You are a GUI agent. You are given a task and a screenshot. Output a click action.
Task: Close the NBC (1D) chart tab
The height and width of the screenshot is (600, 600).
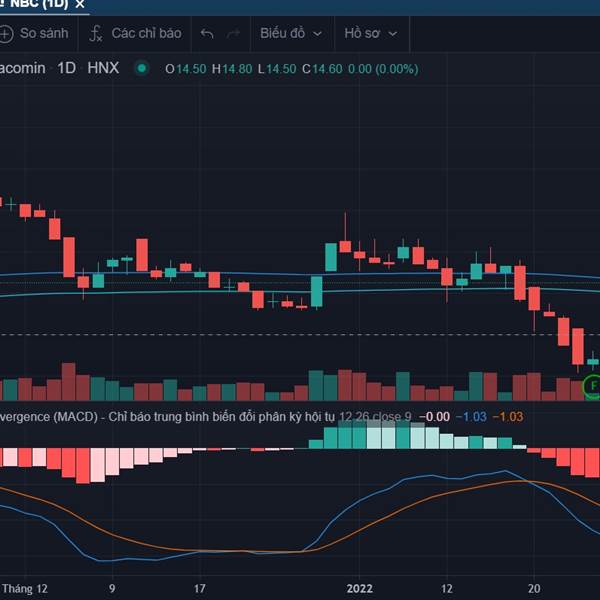click(x=80, y=4)
